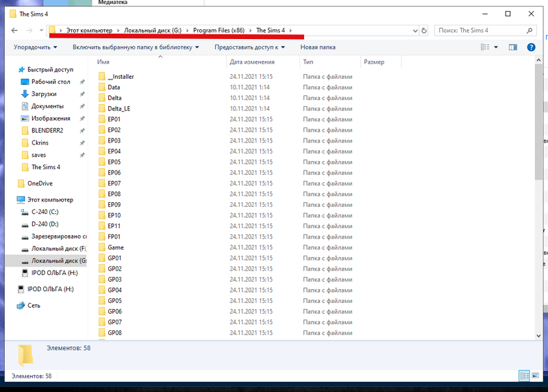
Task: Click the GP01 folder icon
Action: [101, 258]
